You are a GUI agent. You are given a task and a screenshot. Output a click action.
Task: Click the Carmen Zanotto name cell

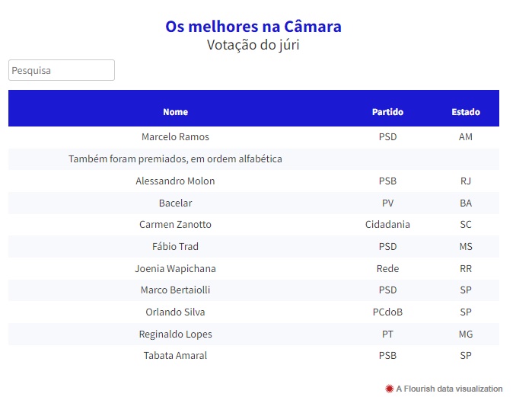tap(175, 225)
